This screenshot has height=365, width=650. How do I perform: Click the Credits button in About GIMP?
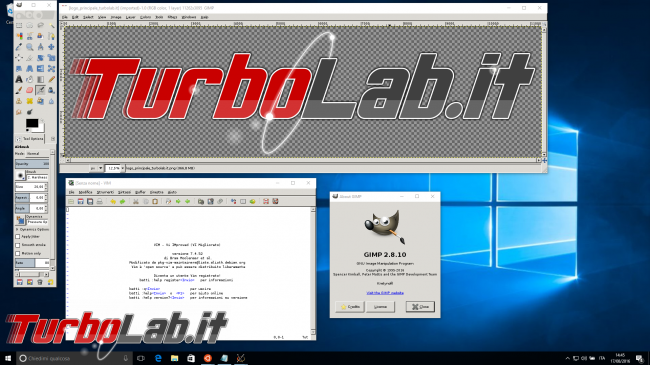pos(350,307)
